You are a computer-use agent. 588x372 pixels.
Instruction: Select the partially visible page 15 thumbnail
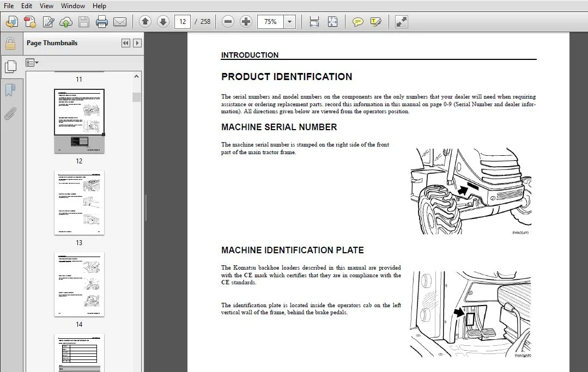coord(79,353)
